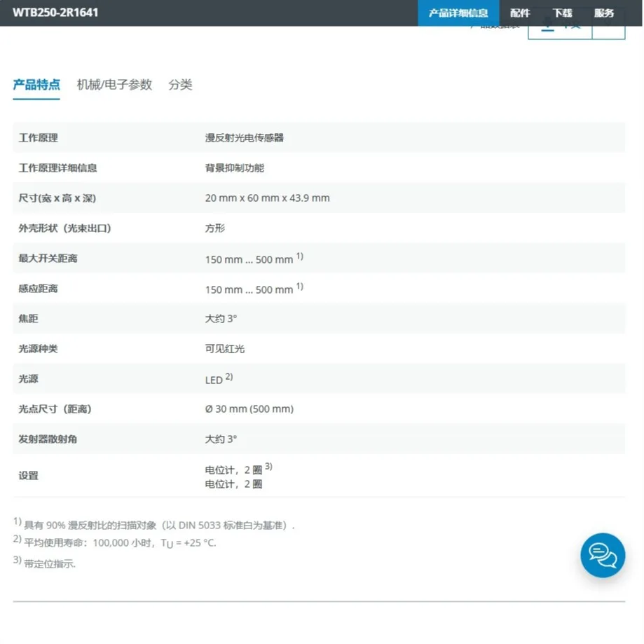Click the 发射器散射角 row label
Screen dimensions: 644x644
pos(48,439)
